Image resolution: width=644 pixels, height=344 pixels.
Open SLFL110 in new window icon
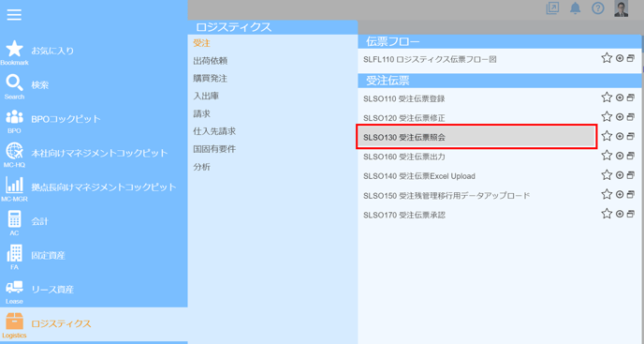[631, 58]
